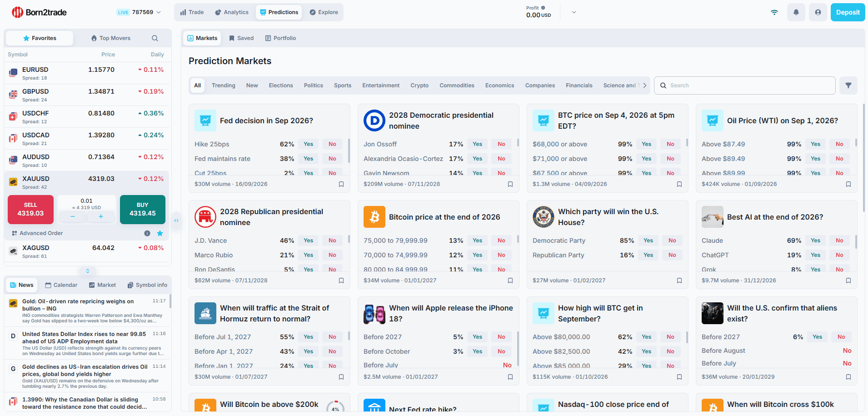Bookmark the How high will BTC get market
This screenshot has width=868, height=416.
point(679,377)
